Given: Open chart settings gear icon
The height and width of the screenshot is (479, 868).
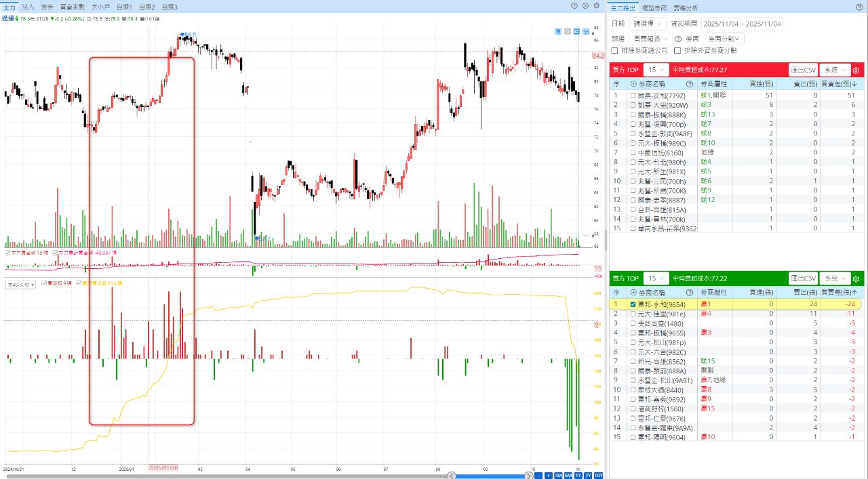Looking at the screenshot, I should (596, 5).
